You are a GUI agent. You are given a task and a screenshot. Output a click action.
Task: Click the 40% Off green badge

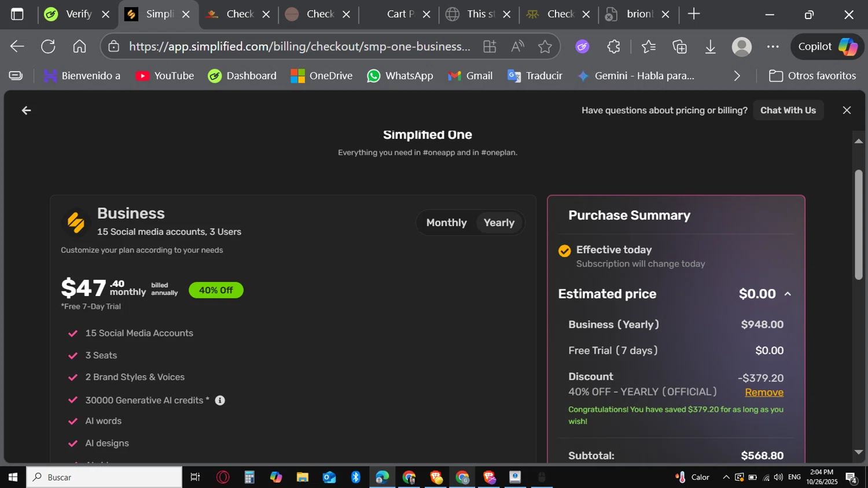tap(216, 290)
